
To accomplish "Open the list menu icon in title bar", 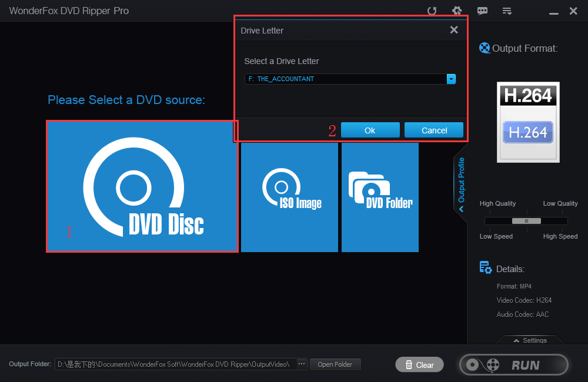I will (507, 11).
